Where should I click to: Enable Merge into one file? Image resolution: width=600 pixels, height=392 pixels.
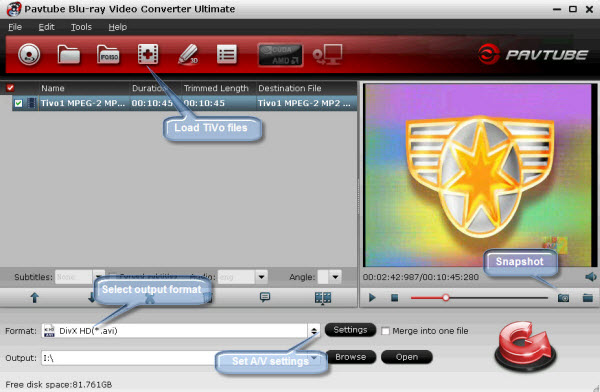(x=386, y=331)
